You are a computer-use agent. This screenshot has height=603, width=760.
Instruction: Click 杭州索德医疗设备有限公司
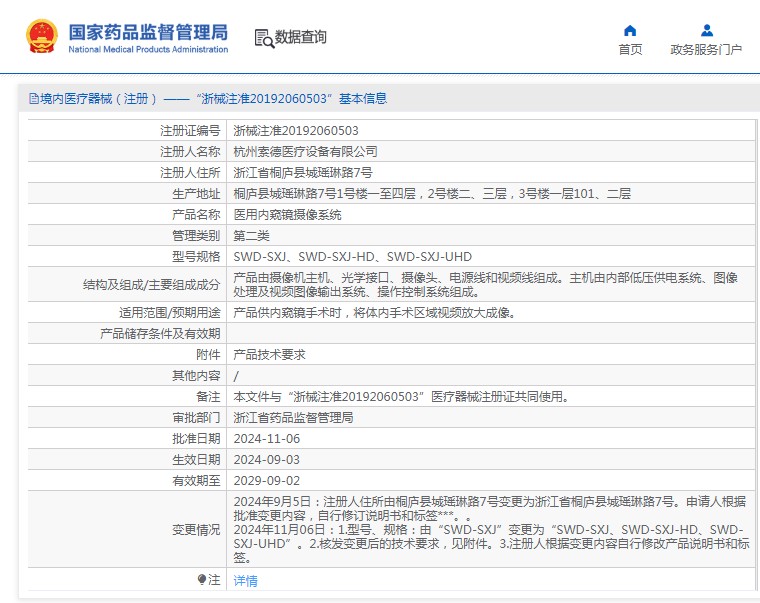point(305,152)
